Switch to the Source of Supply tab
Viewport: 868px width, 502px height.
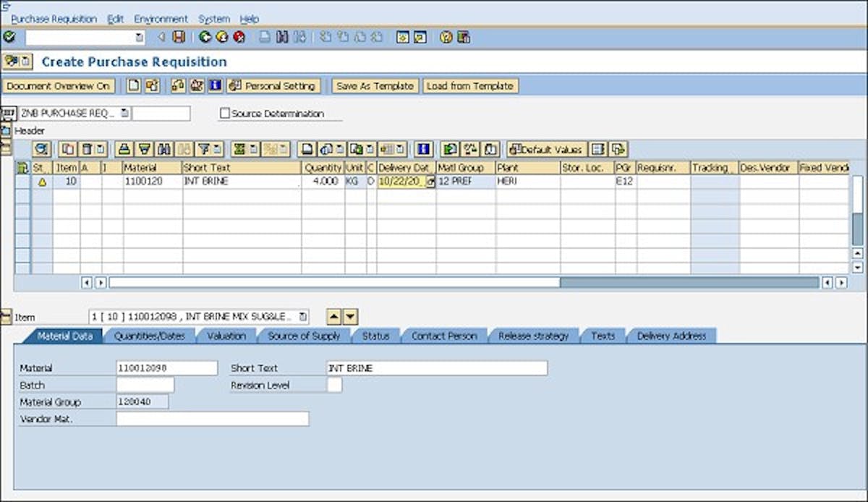(x=303, y=336)
